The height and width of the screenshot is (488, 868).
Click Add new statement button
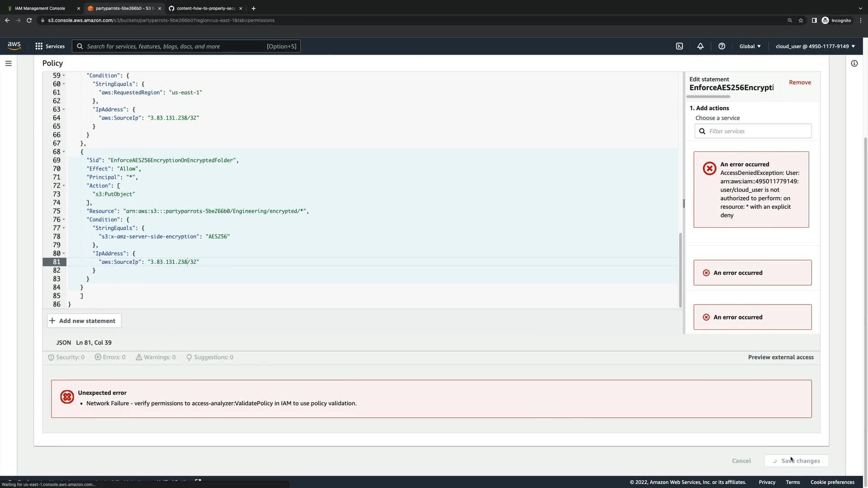pyautogui.click(x=83, y=321)
